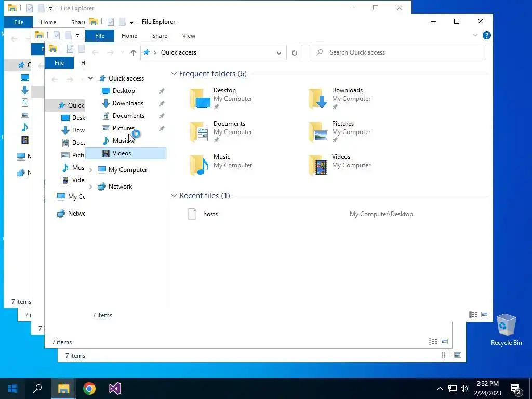Click the Forward navigation arrow in front window
This screenshot has width=532, height=399.
click(111, 52)
